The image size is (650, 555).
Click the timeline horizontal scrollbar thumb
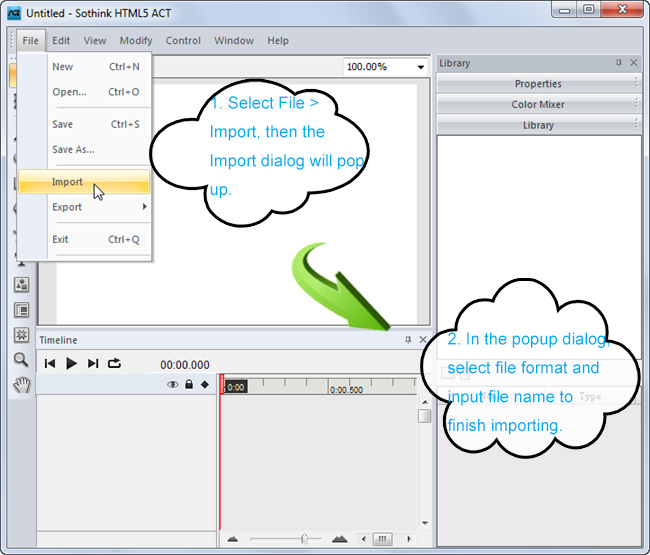382,539
